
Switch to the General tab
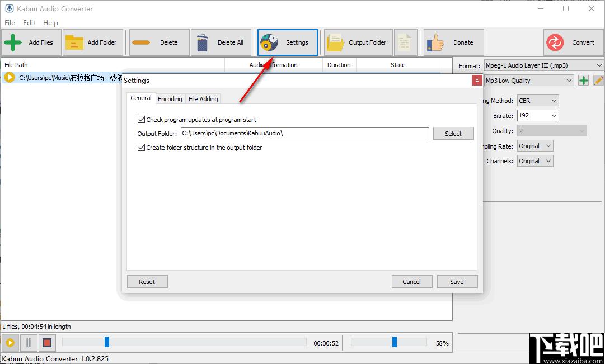coord(141,98)
